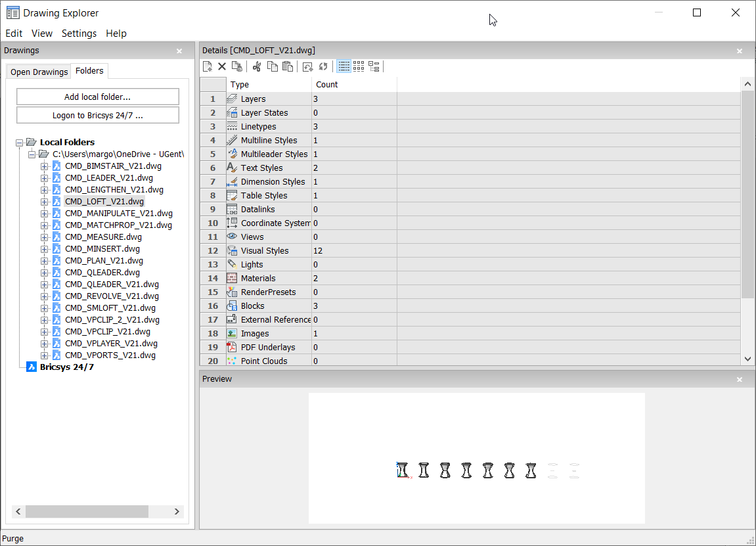Click the New item toolbar icon
This screenshot has width=756, height=546.
click(207, 66)
